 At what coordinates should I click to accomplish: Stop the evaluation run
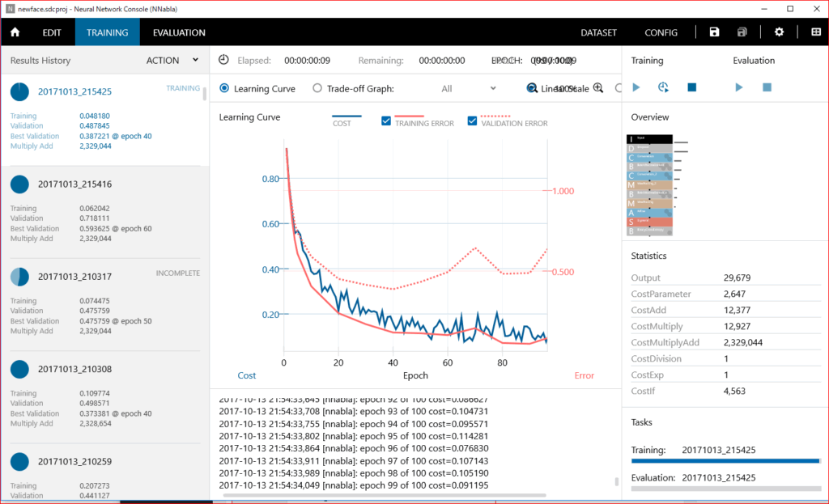point(767,87)
